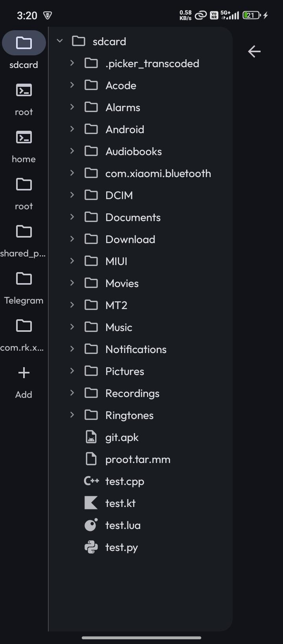Click the C++ icon beside test.cpp
The height and width of the screenshot is (644, 283).
click(91, 481)
